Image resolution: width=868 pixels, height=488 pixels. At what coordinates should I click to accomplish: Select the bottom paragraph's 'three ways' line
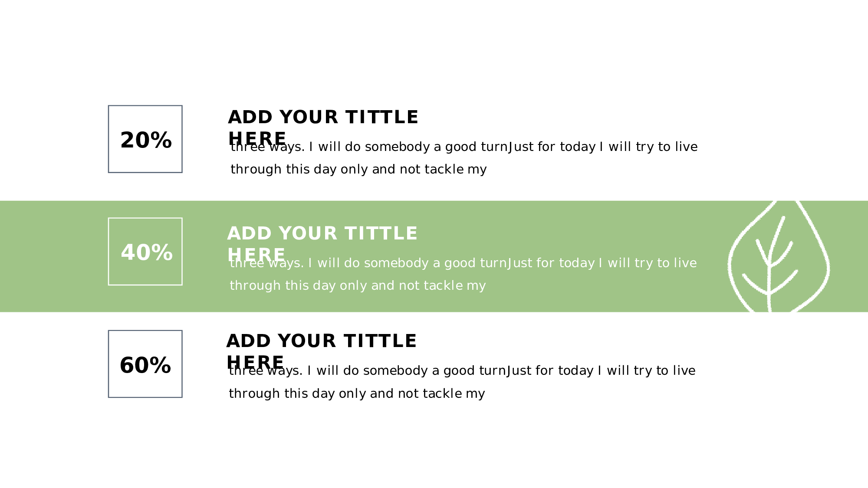pos(462,371)
